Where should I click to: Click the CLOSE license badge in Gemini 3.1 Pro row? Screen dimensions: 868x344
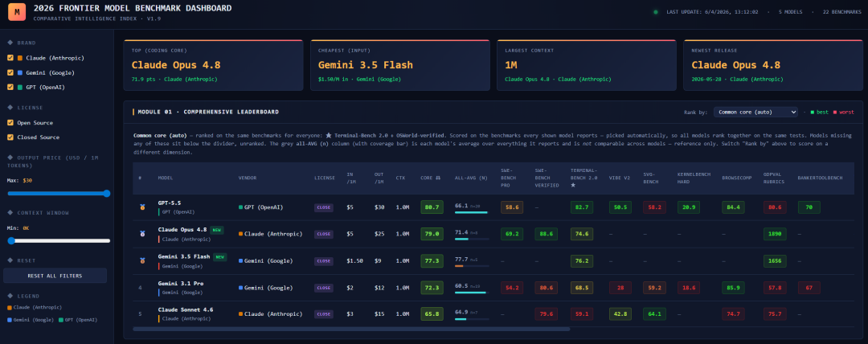coord(324,288)
